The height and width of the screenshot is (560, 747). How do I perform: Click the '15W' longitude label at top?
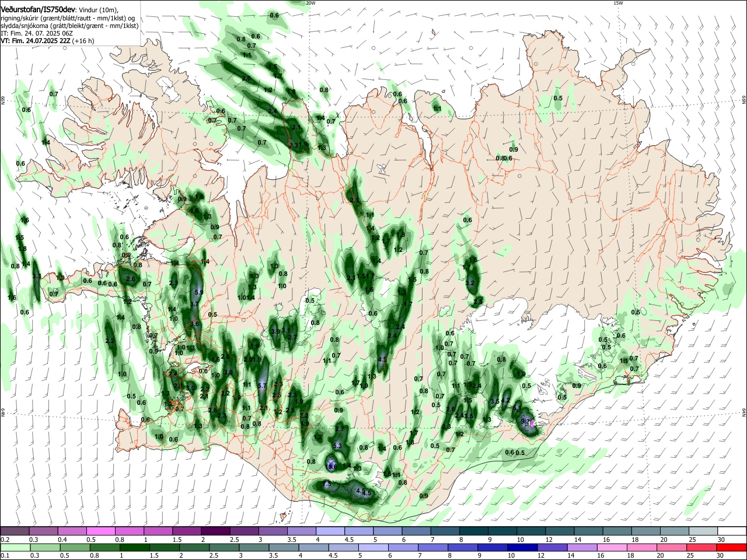click(x=618, y=3)
